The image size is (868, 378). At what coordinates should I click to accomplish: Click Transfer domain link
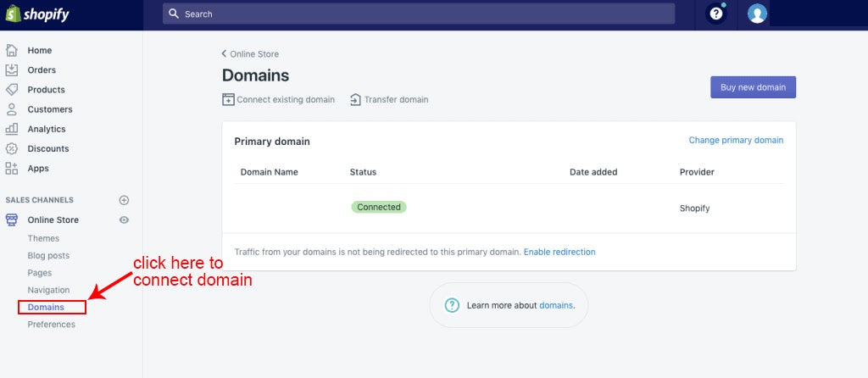point(397,100)
